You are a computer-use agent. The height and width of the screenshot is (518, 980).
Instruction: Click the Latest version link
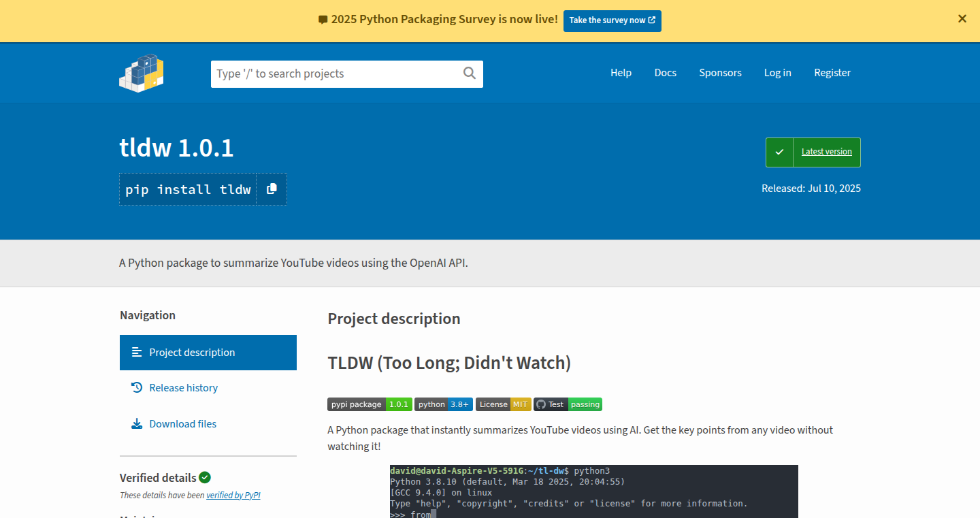tap(826, 152)
